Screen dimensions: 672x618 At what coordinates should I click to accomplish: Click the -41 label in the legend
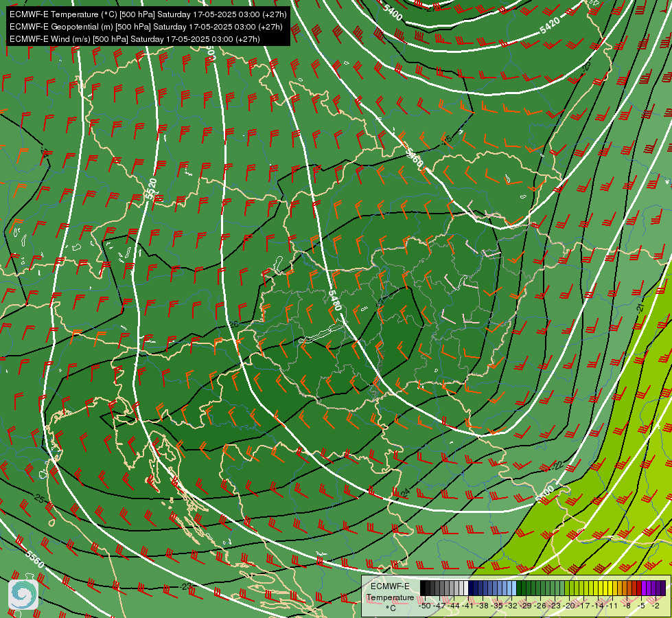pos(468,606)
